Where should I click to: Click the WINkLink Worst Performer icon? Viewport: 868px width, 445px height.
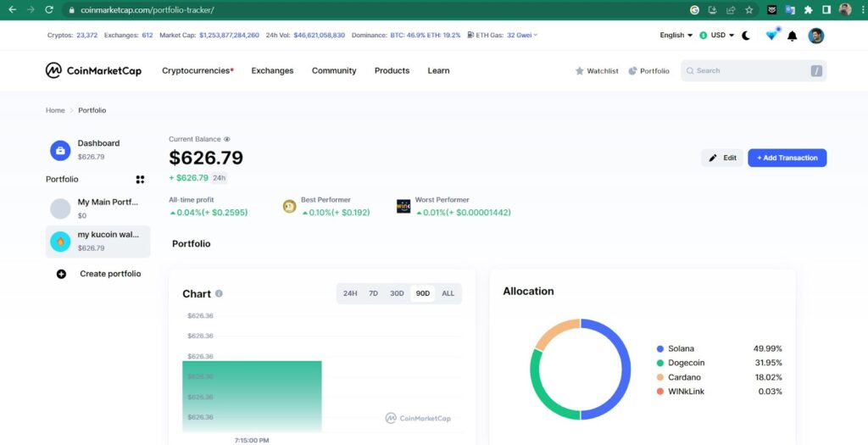coord(403,207)
